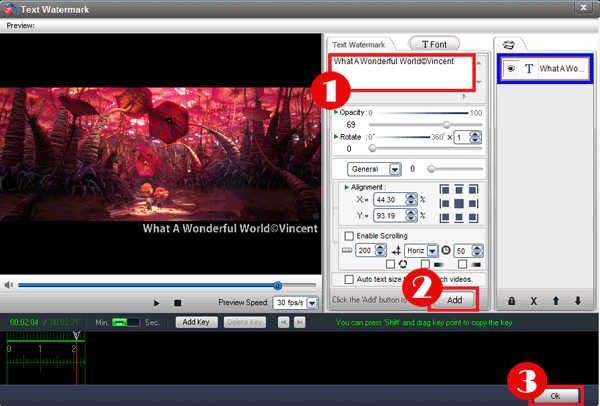
Task: Jump to the next key point
Action: (x=300, y=322)
